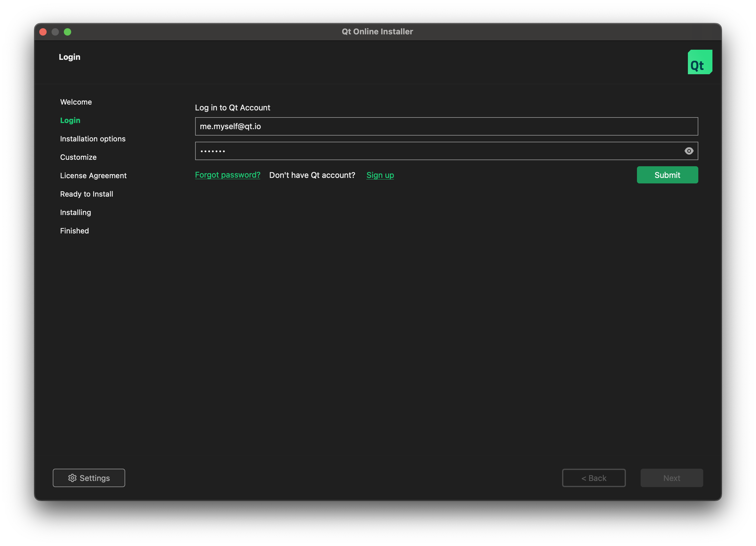Select Installation options step
This screenshot has width=756, height=546.
93,139
